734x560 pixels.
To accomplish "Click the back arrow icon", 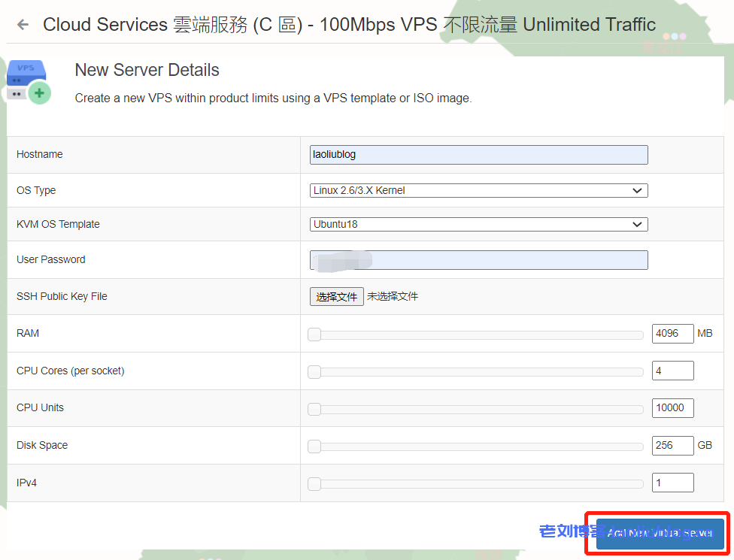I will [23, 25].
